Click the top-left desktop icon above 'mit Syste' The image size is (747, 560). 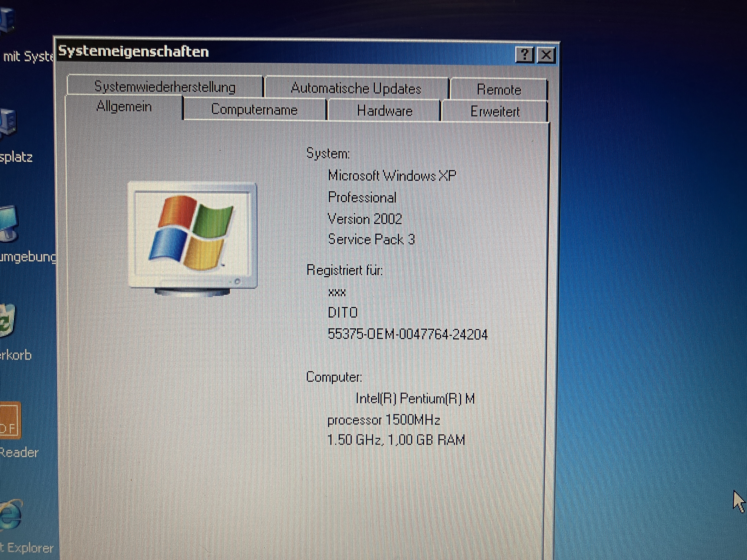[7, 20]
